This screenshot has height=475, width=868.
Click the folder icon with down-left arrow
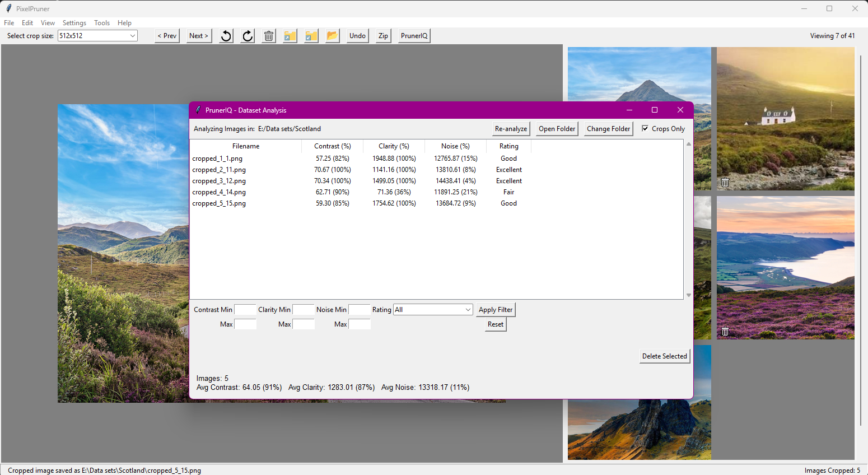311,36
